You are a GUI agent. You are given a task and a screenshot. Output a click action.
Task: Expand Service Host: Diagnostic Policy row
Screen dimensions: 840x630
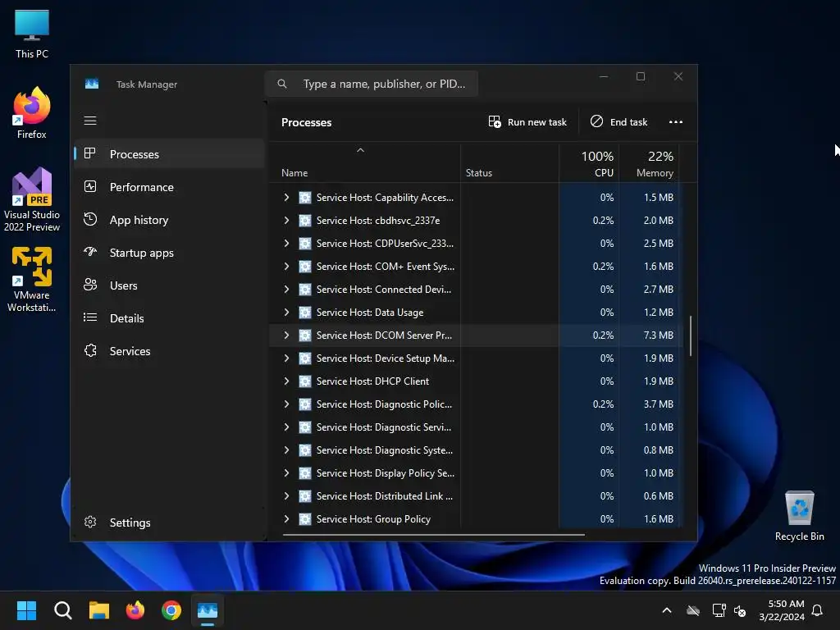(x=286, y=404)
